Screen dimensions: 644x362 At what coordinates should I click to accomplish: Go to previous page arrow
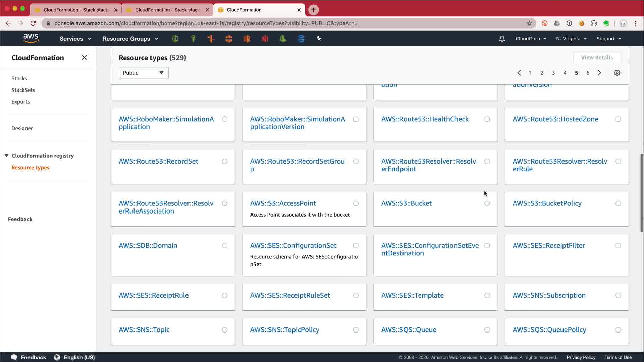tap(519, 73)
